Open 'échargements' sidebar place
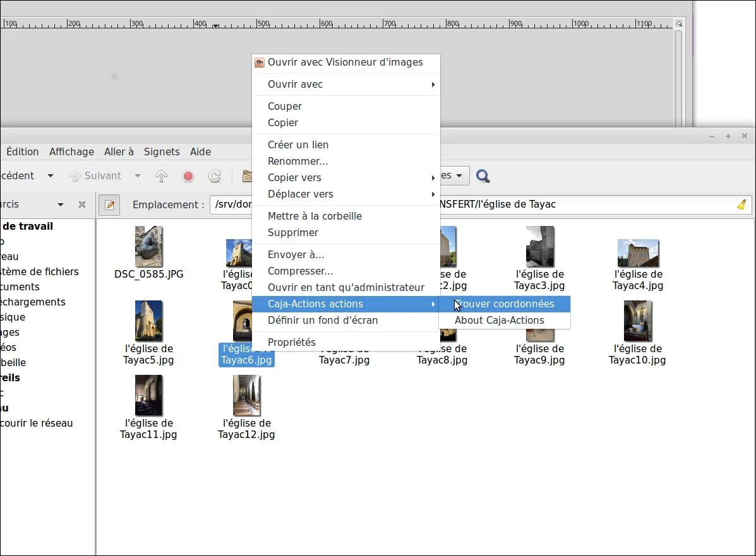 point(33,302)
